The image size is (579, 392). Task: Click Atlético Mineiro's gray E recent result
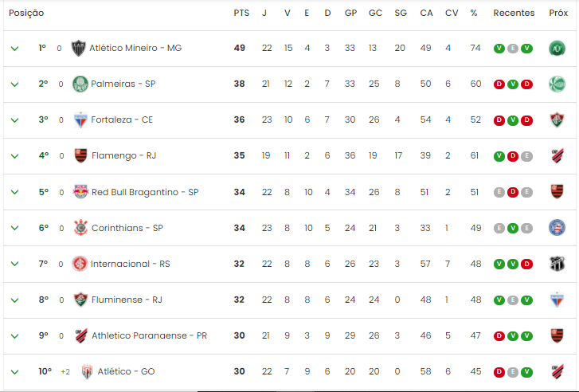[x=513, y=49]
